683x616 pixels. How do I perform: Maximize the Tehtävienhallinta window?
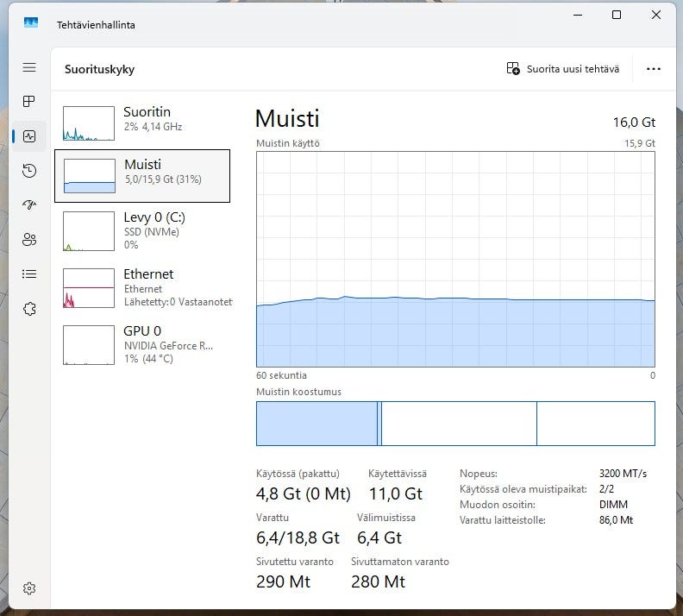coord(617,15)
